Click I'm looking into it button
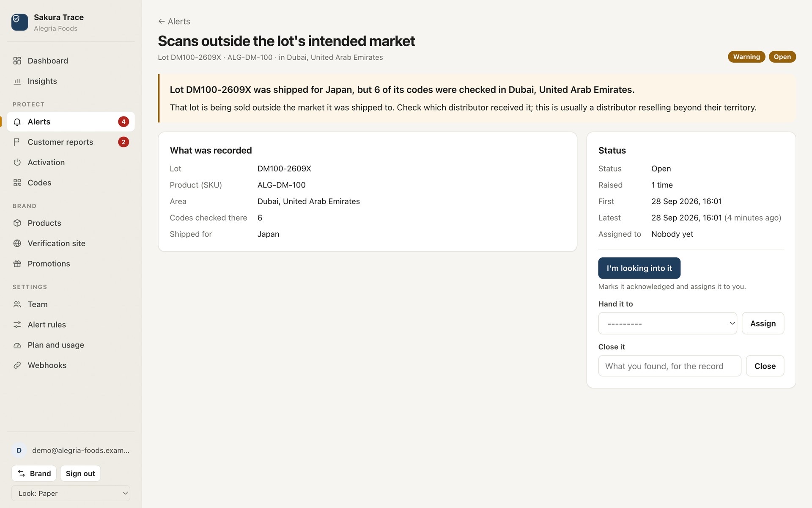812x508 pixels. tap(639, 268)
